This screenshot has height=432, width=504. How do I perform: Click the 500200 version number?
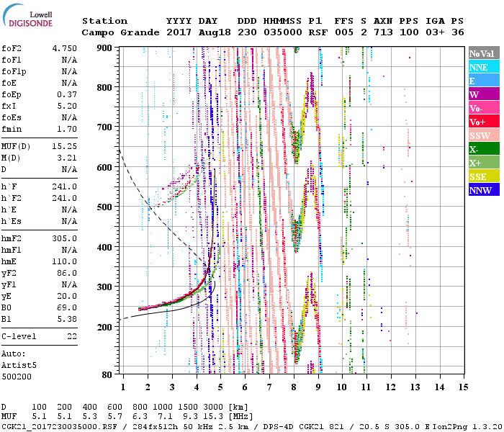(x=17, y=377)
